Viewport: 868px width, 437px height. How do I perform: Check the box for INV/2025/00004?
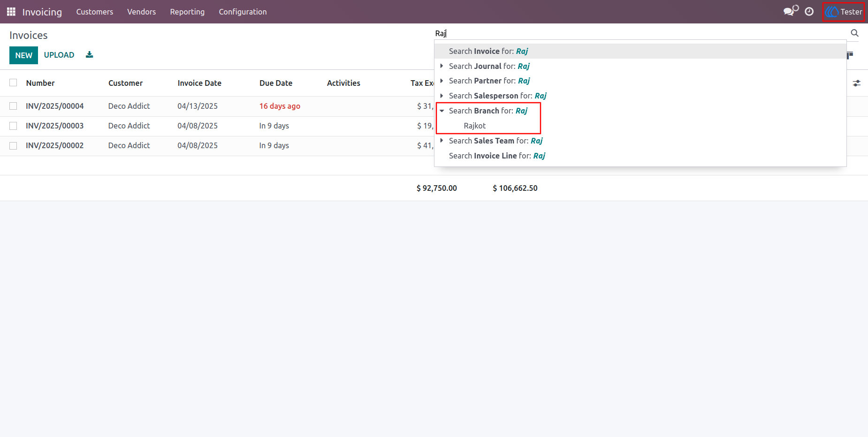click(x=13, y=106)
